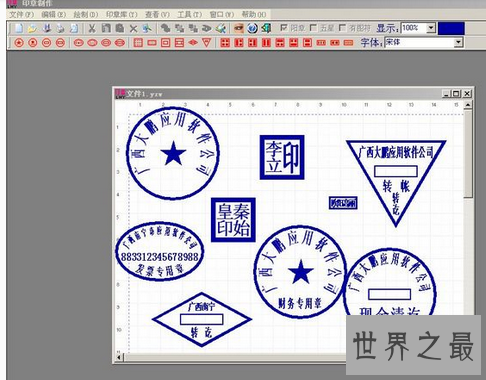Screen dimensions: 486x380
Task: Toggle the 五星 checkbox
Action: [313, 28]
